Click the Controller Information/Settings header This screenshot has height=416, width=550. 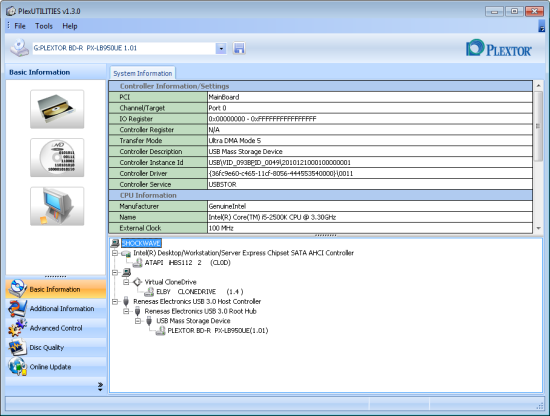point(321,86)
